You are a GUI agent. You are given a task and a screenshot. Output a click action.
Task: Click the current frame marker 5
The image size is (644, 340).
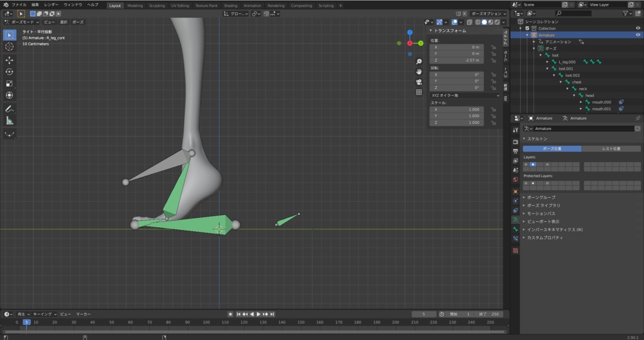tap(26, 322)
